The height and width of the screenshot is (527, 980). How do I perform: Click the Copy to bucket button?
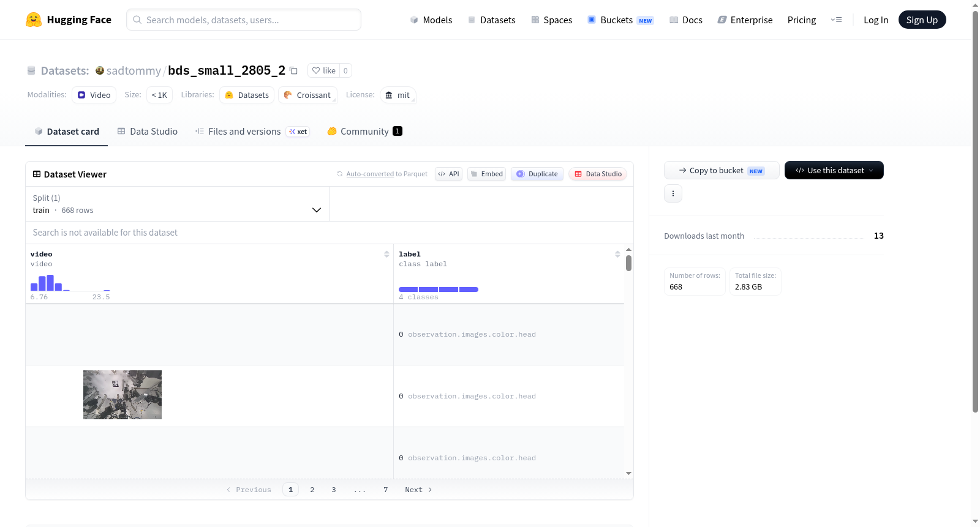[722, 170]
